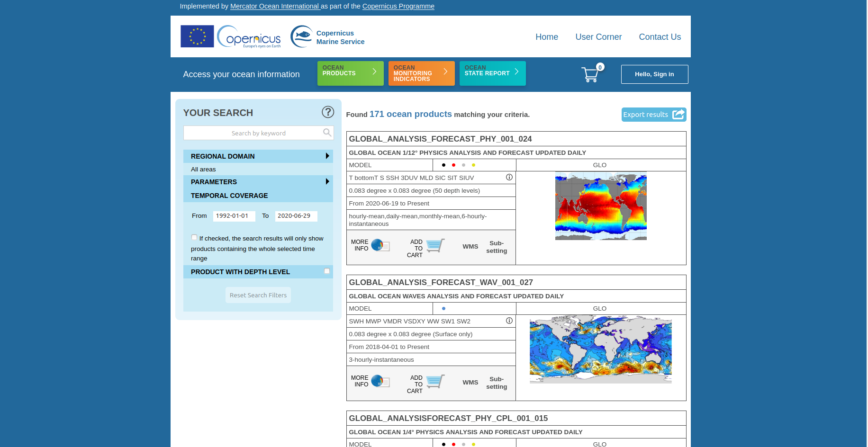This screenshot has height=447, width=868.
Task: Open the Copernicus Programme link
Action: 398,6
